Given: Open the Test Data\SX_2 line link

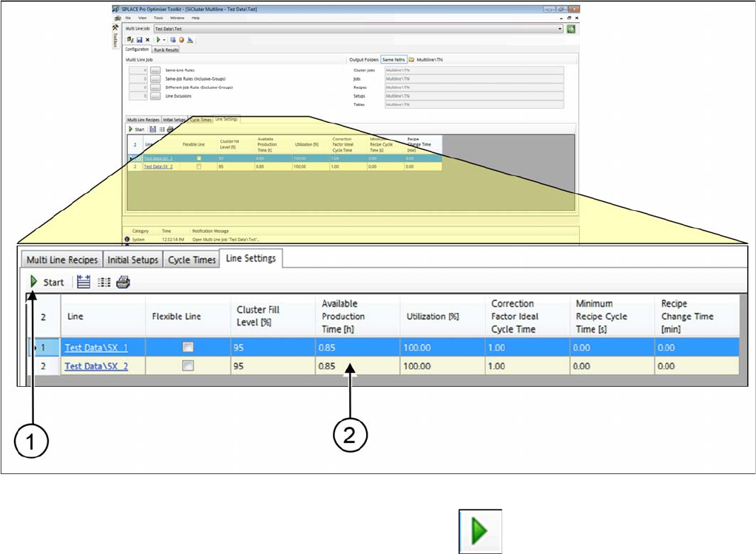Looking at the screenshot, I should point(96,365).
